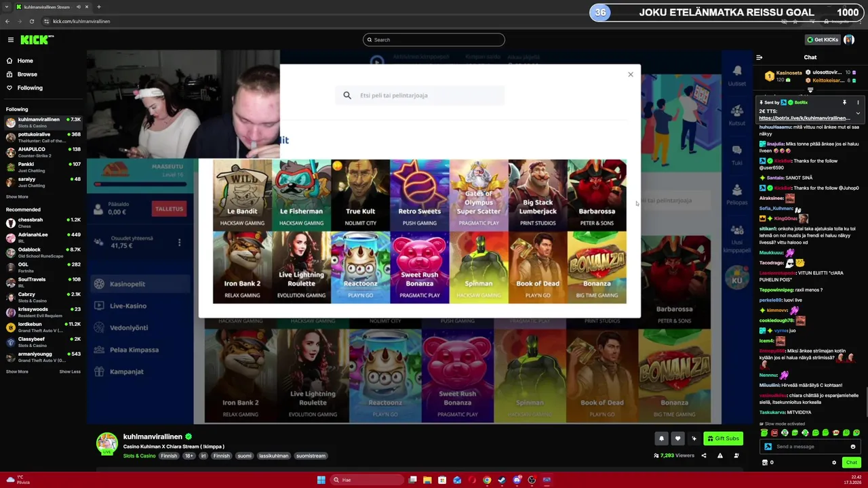This screenshot has width=868, height=488.
Task: Open the Windows Start menu
Action: (321, 480)
